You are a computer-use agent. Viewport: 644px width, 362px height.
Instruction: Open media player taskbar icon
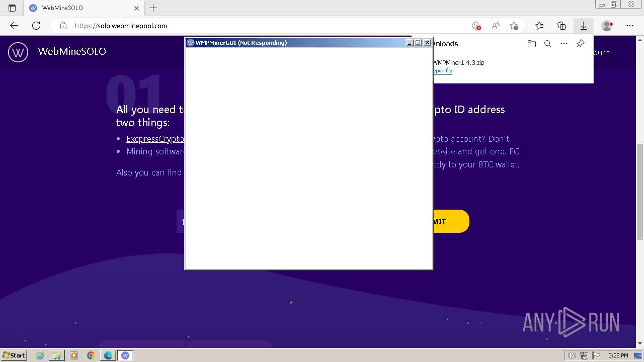[x=74, y=355]
